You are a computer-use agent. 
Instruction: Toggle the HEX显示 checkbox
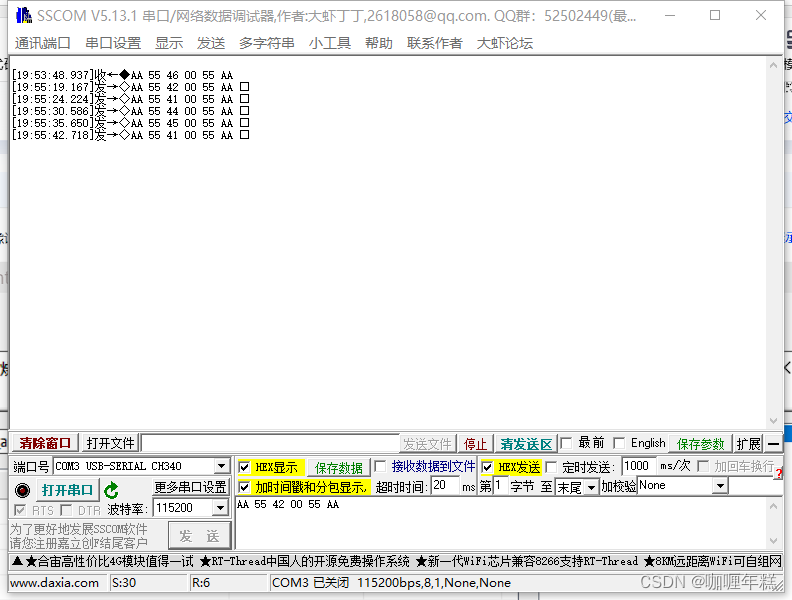(x=244, y=467)
